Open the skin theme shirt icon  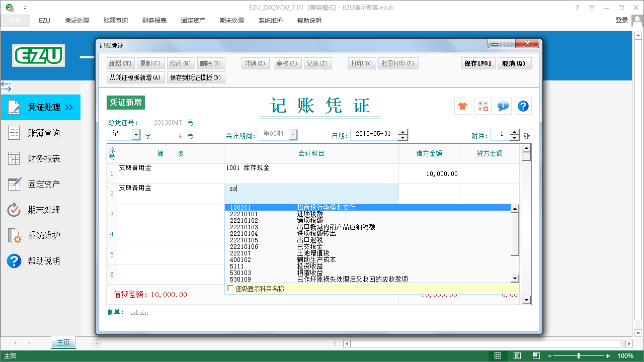463,106
